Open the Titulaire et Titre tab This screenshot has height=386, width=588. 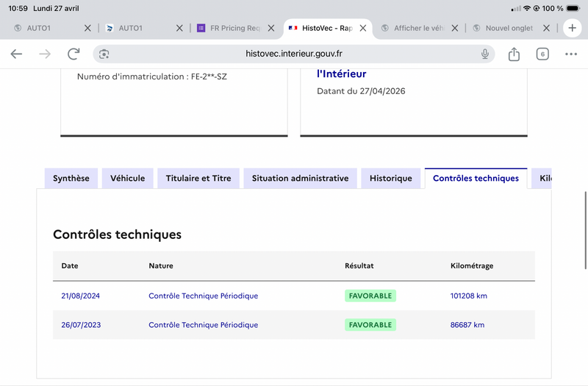click(198, 178)
